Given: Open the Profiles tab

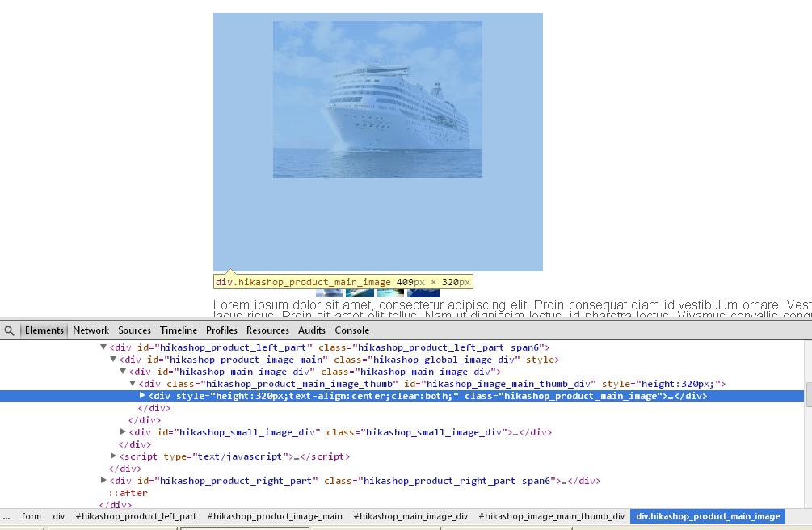Looking at the screenshot, I should (221, 330).
